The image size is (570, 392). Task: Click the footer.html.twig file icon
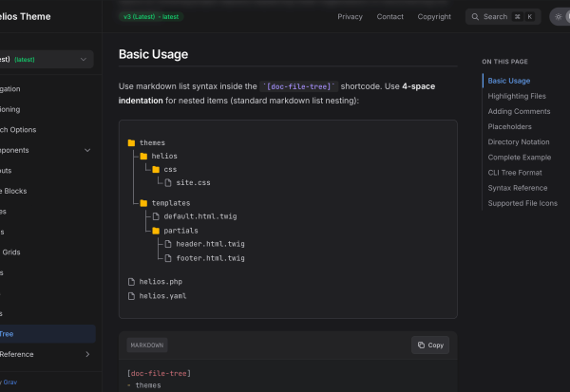(x=168, y=258)
